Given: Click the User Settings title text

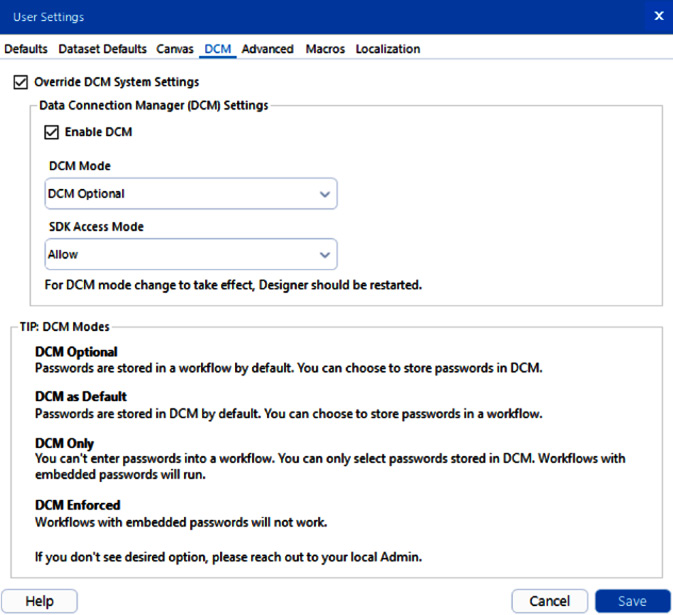Looking at the screenshot, I should [x=49, y=17].
